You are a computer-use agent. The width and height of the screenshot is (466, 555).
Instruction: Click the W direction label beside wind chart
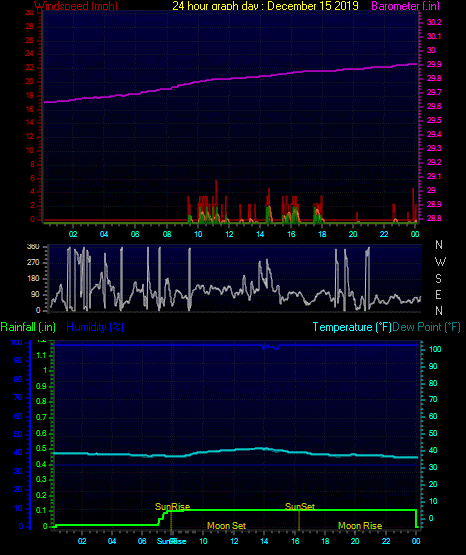440,262
